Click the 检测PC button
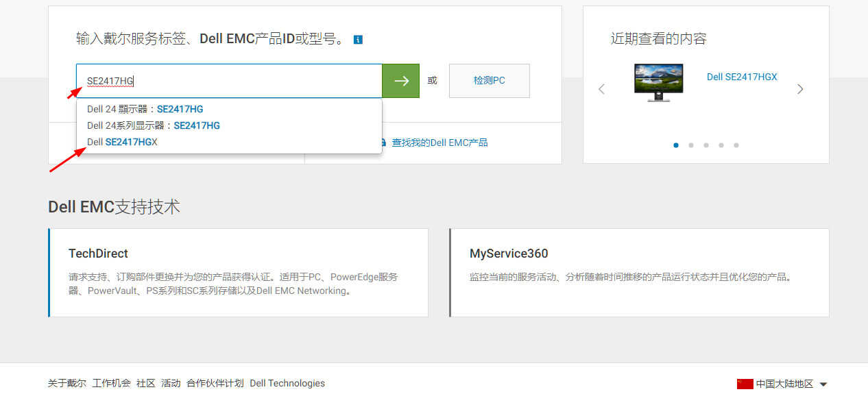Screen dimensions: 868x394 [x=490, y=81]
